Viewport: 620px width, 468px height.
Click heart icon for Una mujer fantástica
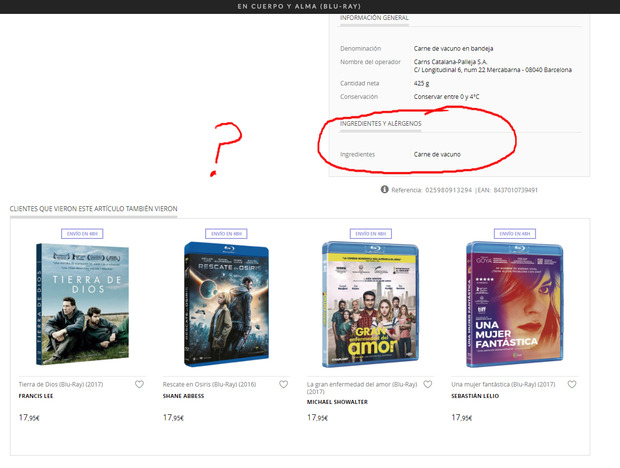pyautogui.click(x=572, y=385)
